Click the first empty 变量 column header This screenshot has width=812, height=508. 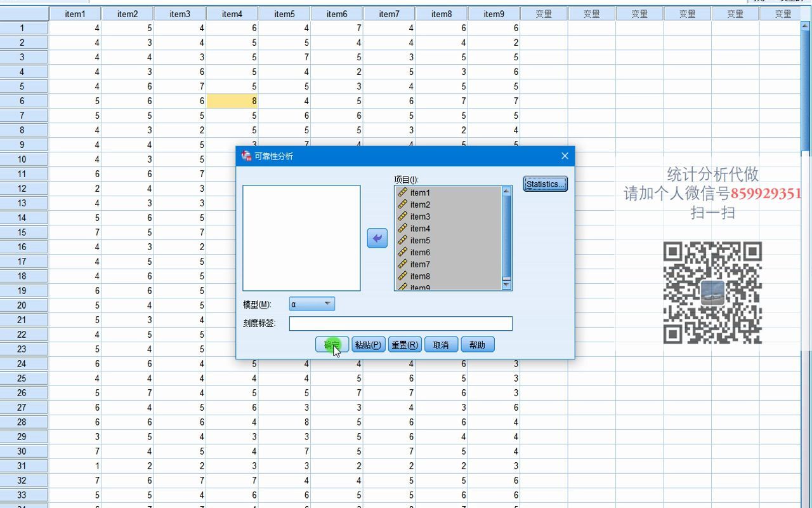click(x=544, y=14)
